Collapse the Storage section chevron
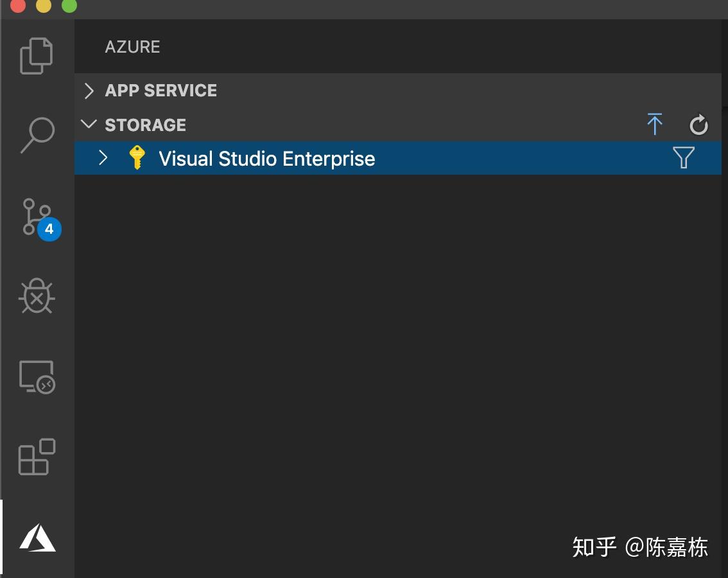 [89, 125]
